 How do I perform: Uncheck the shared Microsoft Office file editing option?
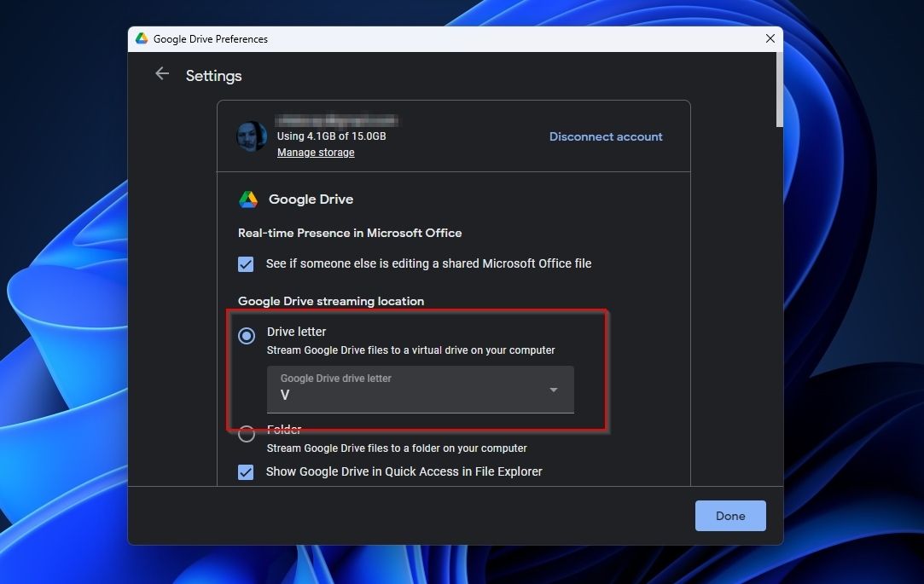point(246,264)
